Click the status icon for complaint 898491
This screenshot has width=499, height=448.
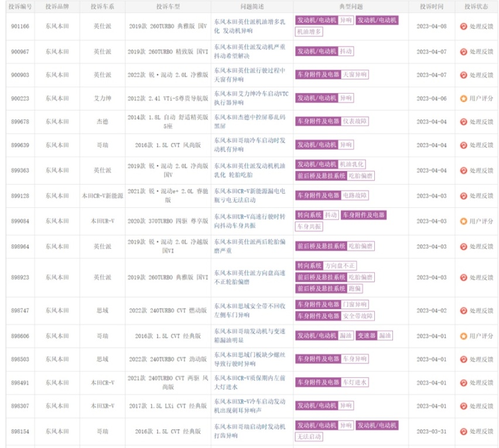pos(463,383)
